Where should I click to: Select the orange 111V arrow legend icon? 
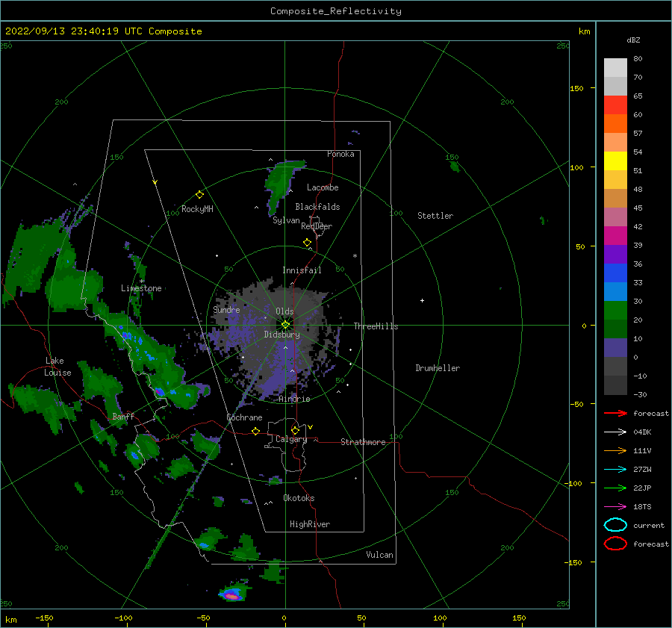(615, 450)
